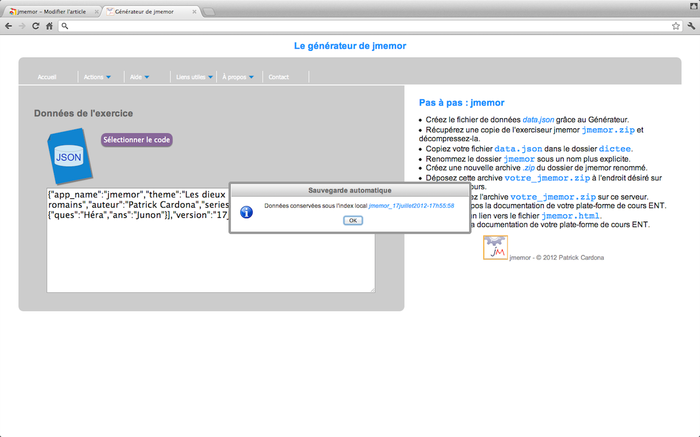Expand the Liens utiles dropdown menu

pyautogui.click(x=192, y=77)
